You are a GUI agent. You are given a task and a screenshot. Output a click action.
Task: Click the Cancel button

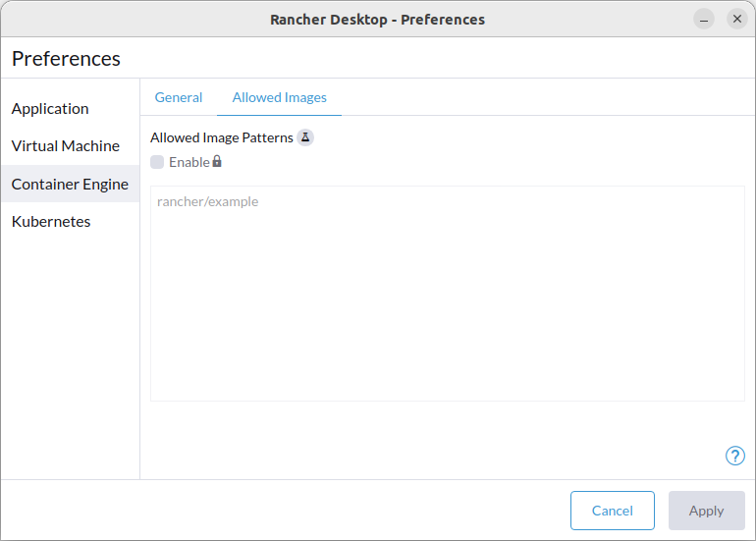tap(613, 511)
